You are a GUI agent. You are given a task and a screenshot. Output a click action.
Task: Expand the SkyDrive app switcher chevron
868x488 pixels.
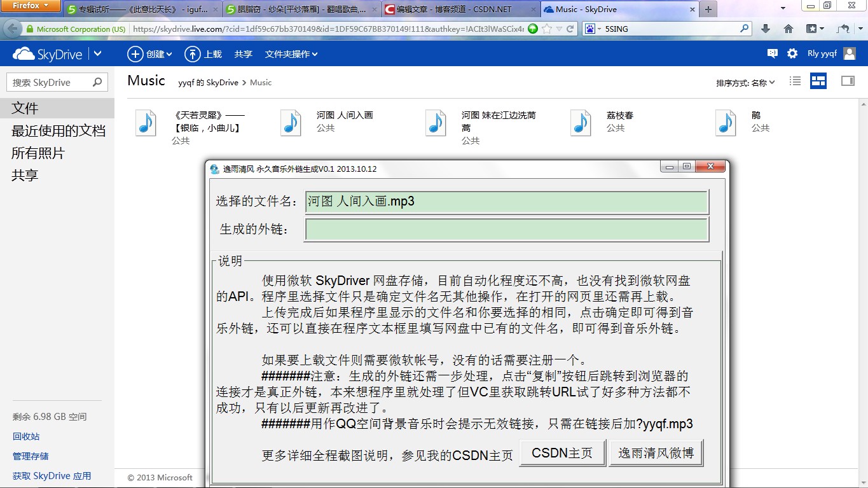click(97, 54)
